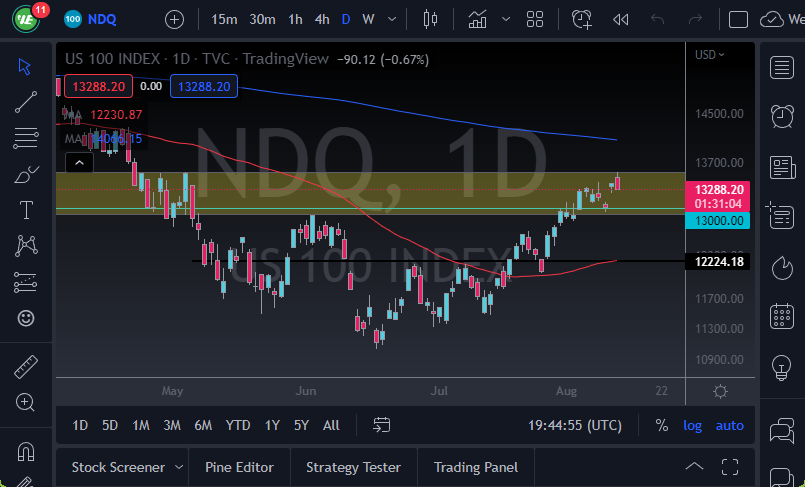This screenshot has width=805, height=487.
Task: Click the 12224.18 price level label
Action: 718,261
